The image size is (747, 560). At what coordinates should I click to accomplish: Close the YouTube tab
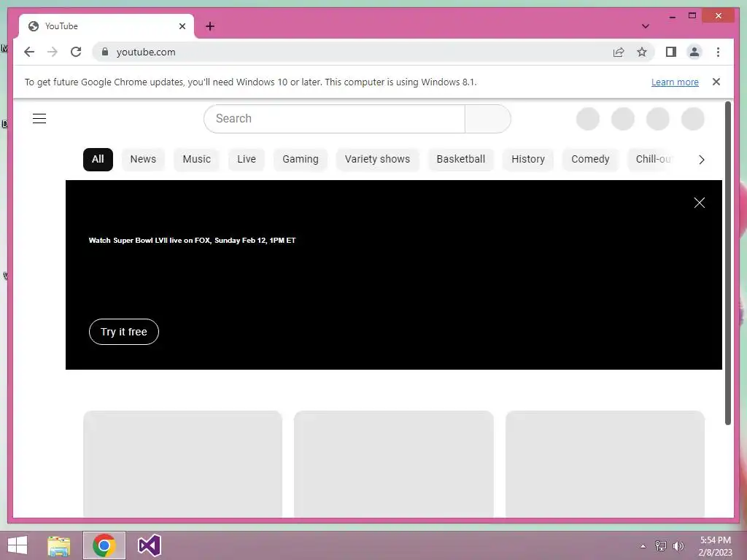coord(182,26)
